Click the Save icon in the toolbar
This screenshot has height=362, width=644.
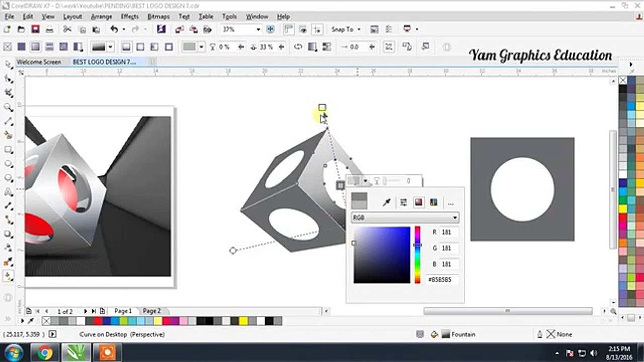tap(35, 29)
